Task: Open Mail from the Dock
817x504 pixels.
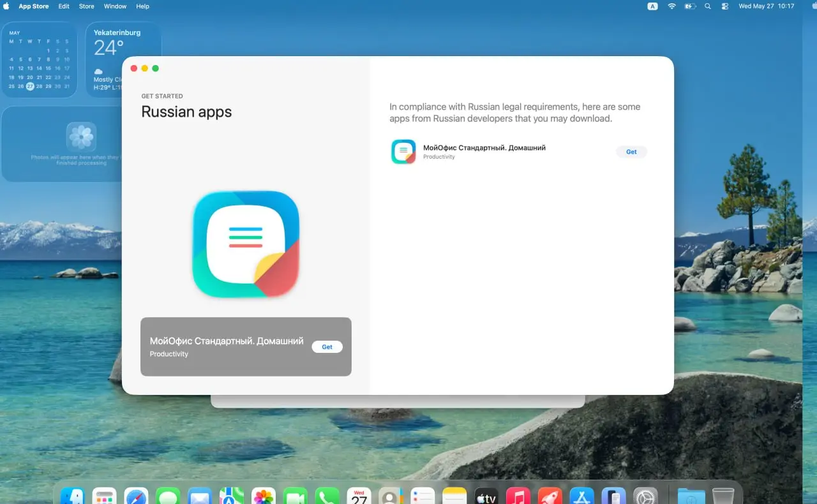Action: pos(200,497)
